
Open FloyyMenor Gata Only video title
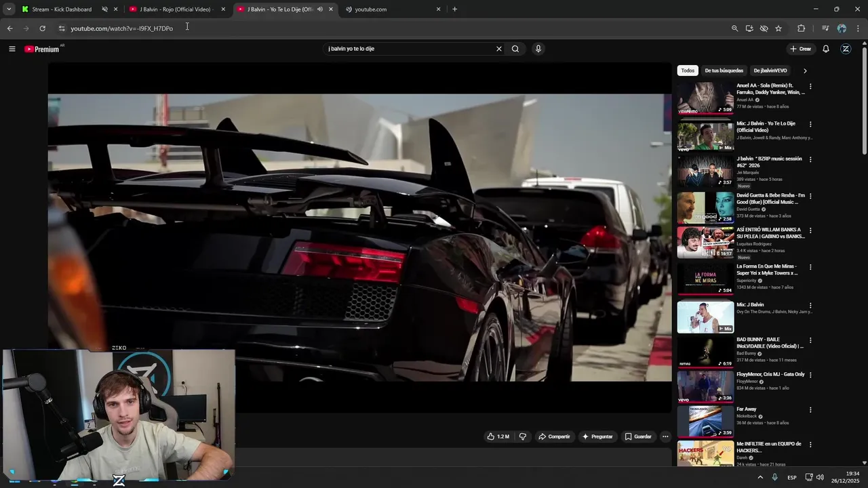[770, 374]
